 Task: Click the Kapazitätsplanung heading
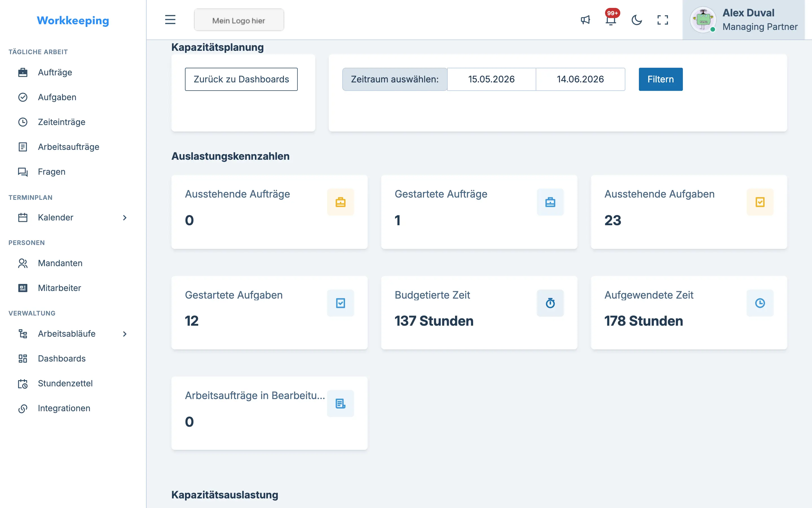click(217, 47)
